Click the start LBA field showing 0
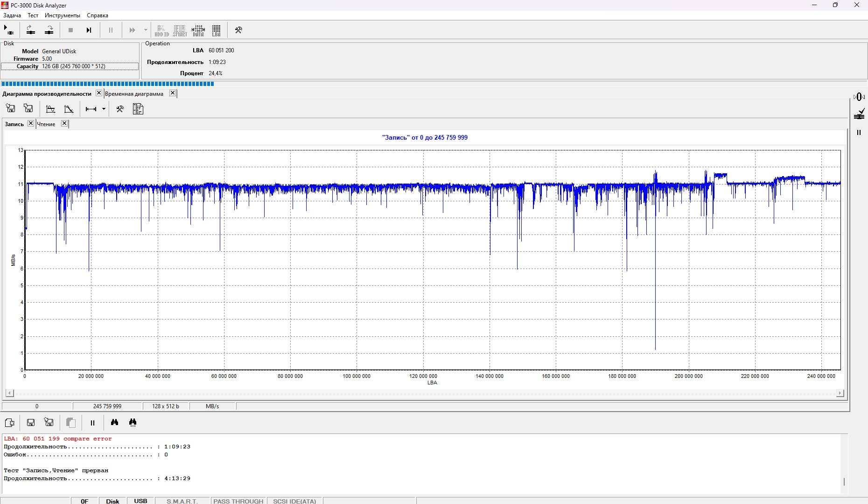 click(x=37, y=406)
